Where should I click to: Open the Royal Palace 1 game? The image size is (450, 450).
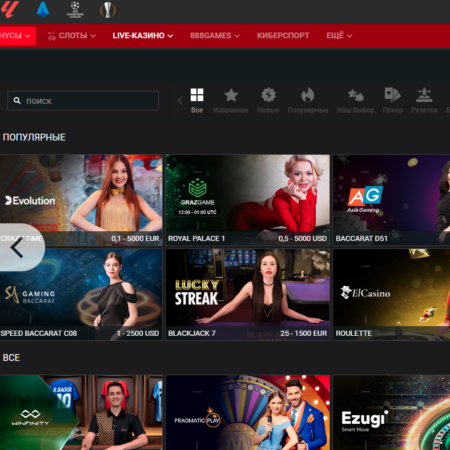pos(248,200)
